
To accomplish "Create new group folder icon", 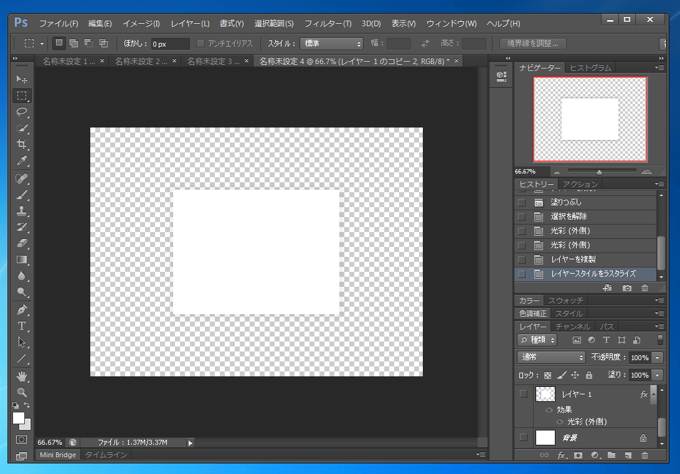I will point(611,455).
